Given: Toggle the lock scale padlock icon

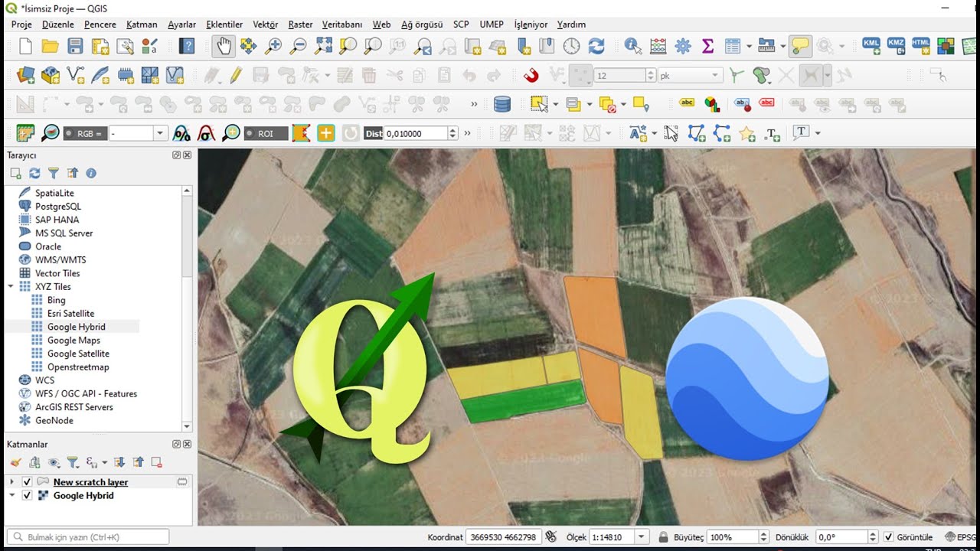Looking at the screenshot, I should click(664, 537).
